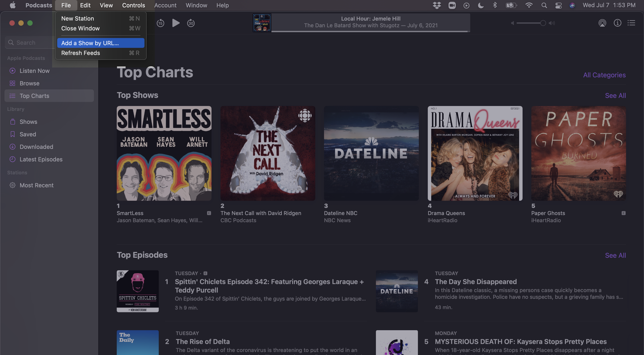Open All Categories link
The height and width of the screenshot is (355, 644).
[x=604, y=75]
